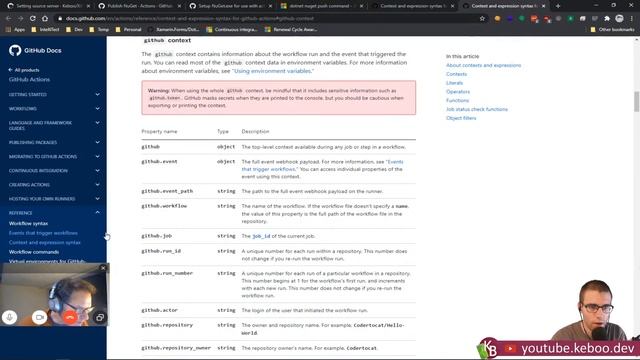
Task: Open the Other bookmarks folder
Action: [x=612, y=30]
